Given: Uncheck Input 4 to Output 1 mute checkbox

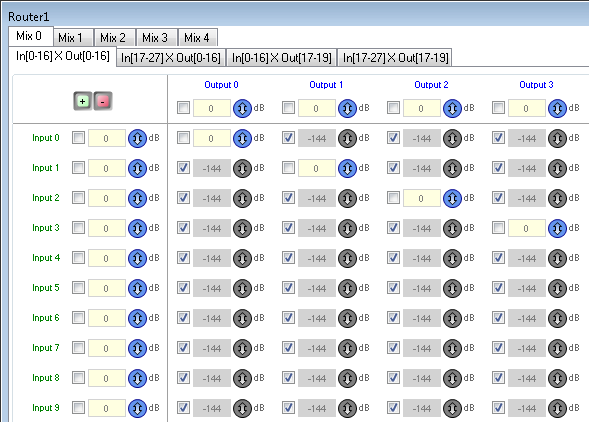Looking at the screenshot, I should click(288, 258).
